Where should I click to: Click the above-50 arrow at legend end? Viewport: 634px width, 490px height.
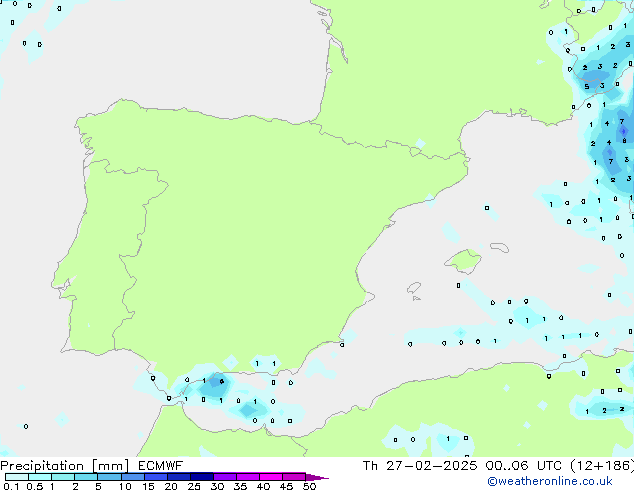point(317,477)
